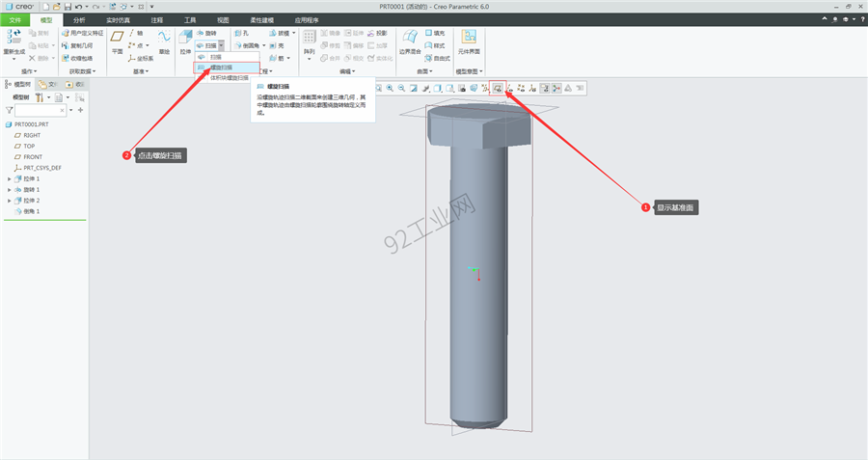Switch to the 分析 ribbon tab

click(x=79, y=20)
